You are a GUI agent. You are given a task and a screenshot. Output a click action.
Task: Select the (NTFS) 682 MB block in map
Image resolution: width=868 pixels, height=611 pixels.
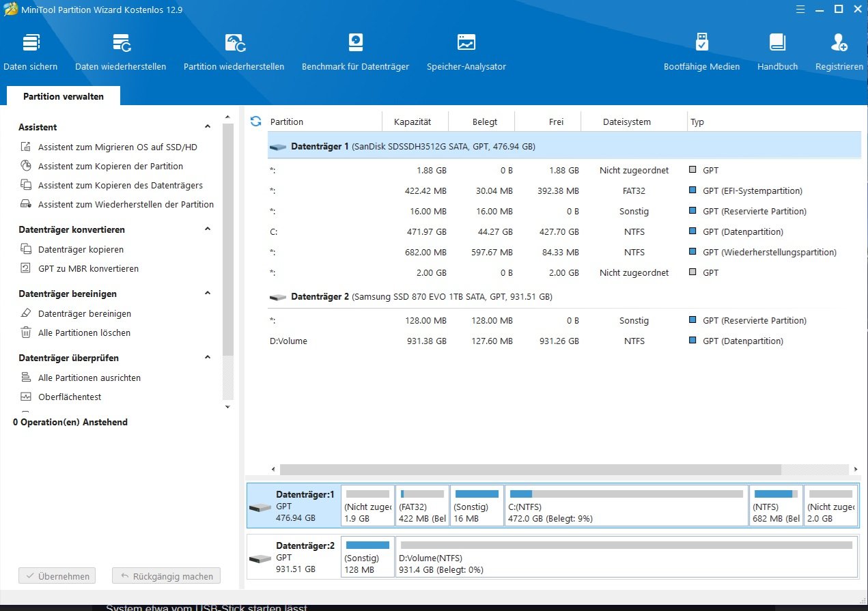[776, 506]
